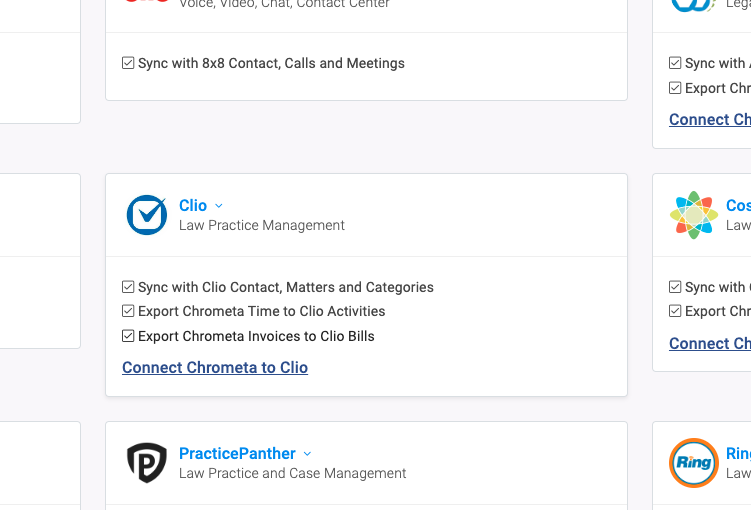The image size is (751, 510).
Task: Toggle Sync checkbox in the CosmoLex card
Action: click(675, 287)
